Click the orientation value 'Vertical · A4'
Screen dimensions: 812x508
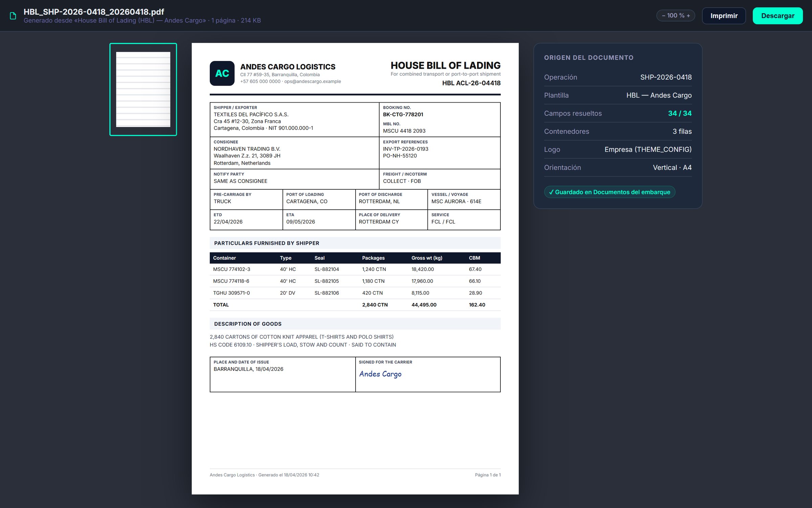(672, 167)
